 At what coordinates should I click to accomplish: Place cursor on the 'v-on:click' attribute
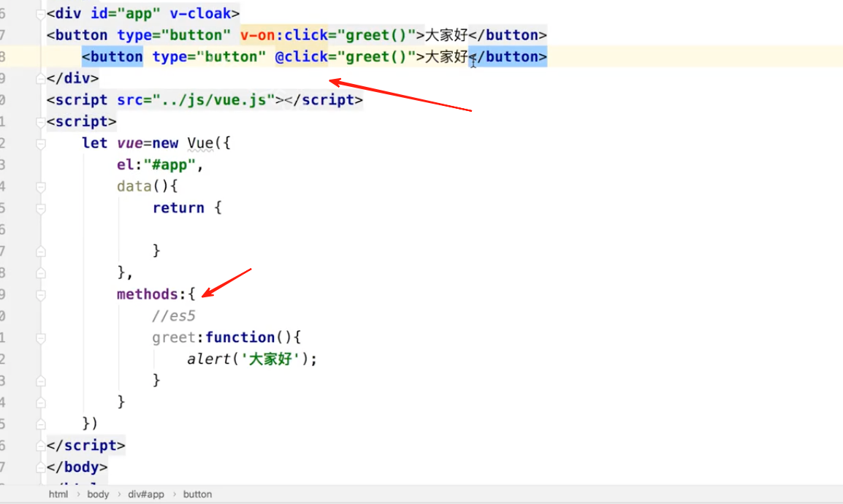tap(284, 36)
